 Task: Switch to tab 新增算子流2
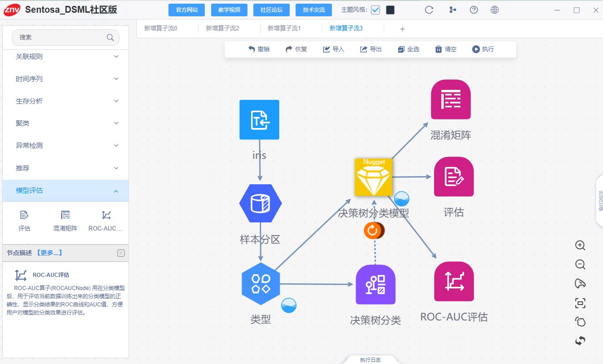pyautogui.click(x=222, y=28)
